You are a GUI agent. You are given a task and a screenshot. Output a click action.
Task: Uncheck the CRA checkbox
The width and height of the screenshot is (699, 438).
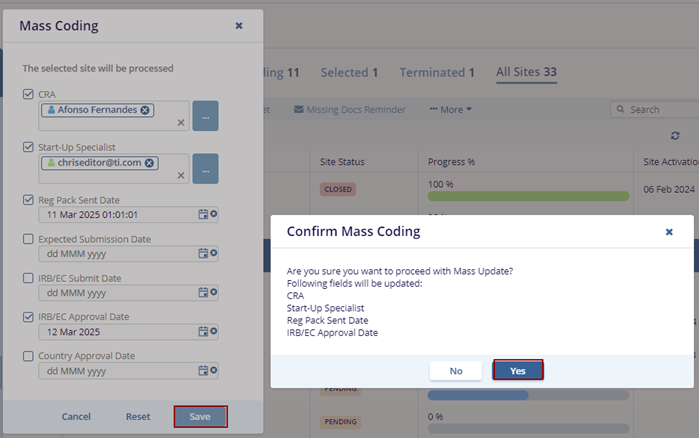pos(28,94)
